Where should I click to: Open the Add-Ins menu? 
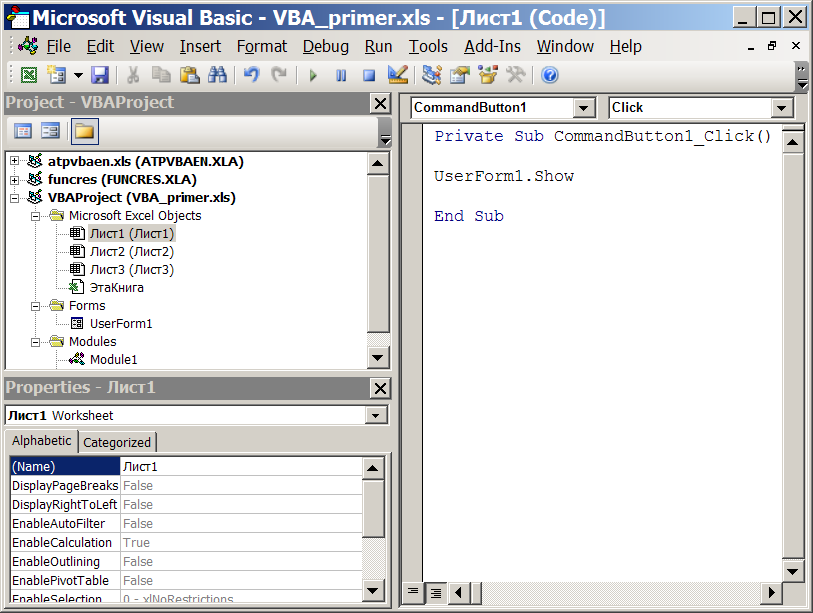tap(493, 47)
